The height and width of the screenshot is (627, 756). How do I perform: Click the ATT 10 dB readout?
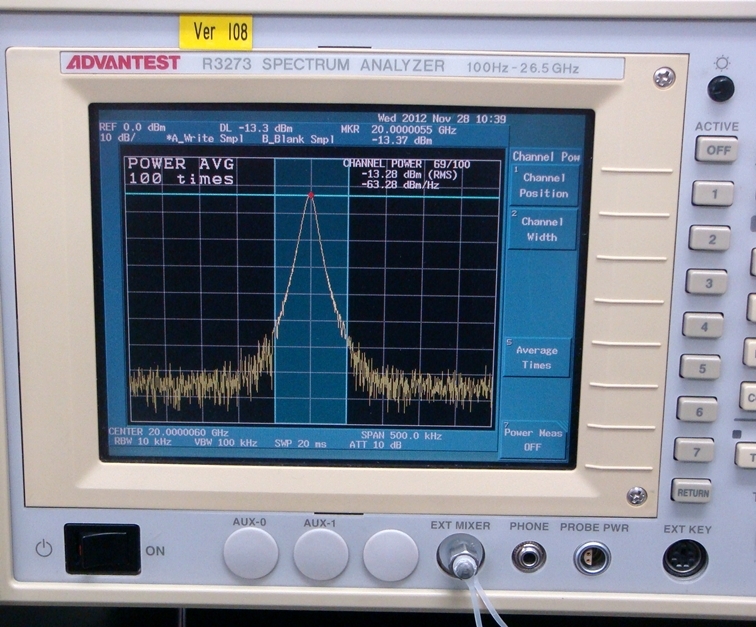coord(375,444)
